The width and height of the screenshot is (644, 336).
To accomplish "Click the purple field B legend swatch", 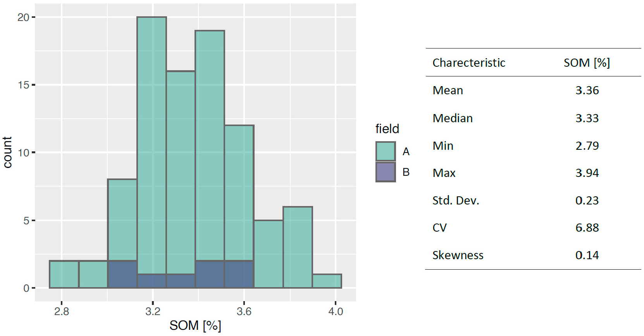I will point(385,172).
